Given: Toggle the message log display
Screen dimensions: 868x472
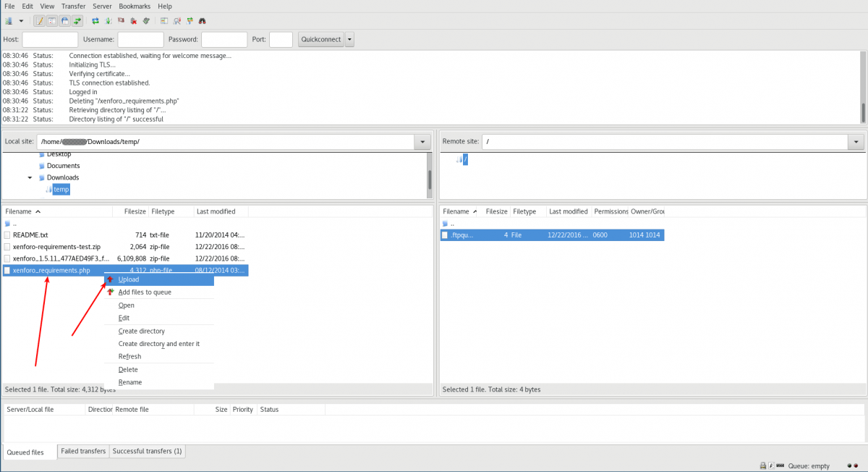Looking at the screenshot, I should coord(39,21).
